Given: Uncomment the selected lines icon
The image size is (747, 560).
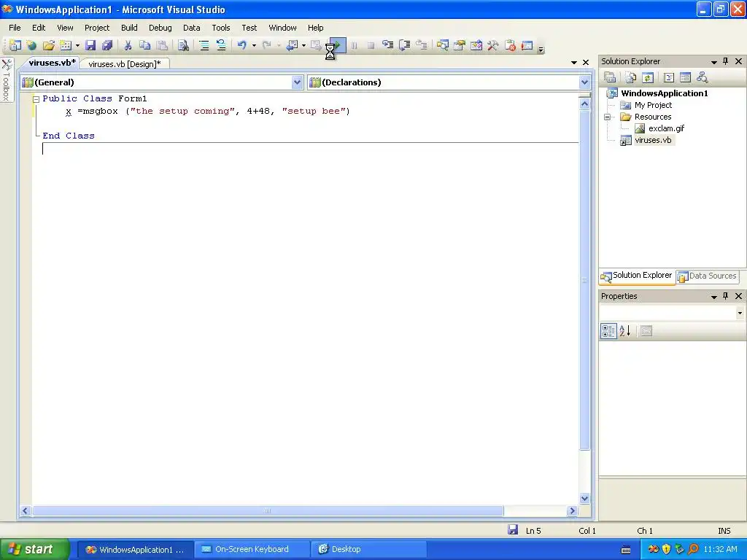Looking at the screenshot, I should coord(221,45).
